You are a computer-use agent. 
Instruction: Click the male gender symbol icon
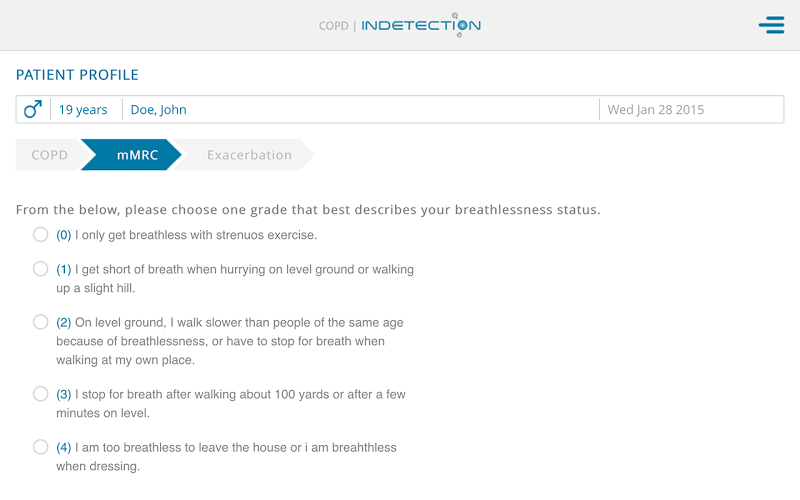(x=33, y=109)
